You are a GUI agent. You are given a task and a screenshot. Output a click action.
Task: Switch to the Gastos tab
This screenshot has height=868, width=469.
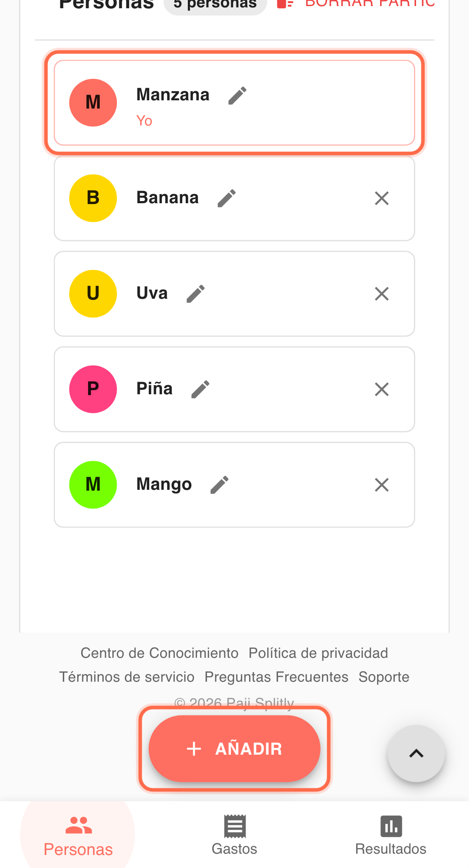(x=234, y=835)
